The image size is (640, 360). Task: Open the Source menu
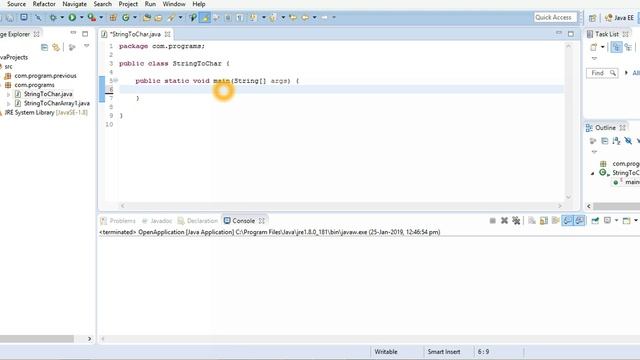tap(16, 4)
